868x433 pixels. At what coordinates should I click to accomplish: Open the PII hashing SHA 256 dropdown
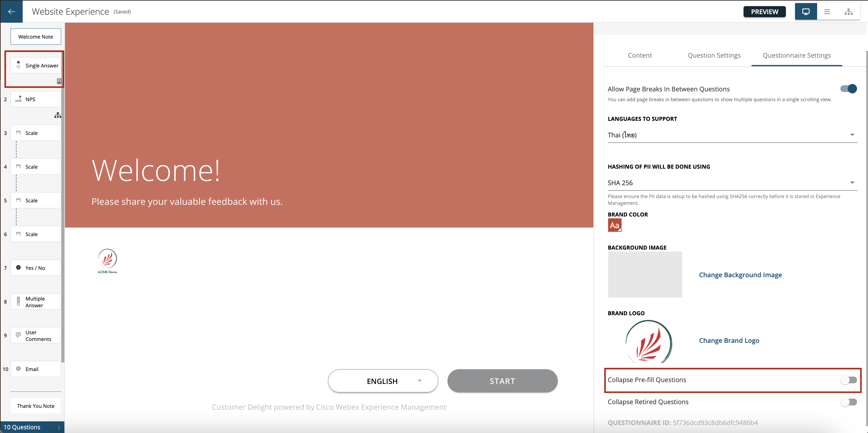click(732, 183)
